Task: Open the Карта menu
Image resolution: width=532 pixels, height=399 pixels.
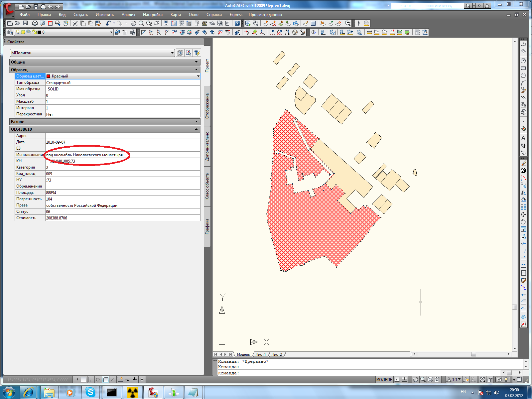Action: [176, 15]
